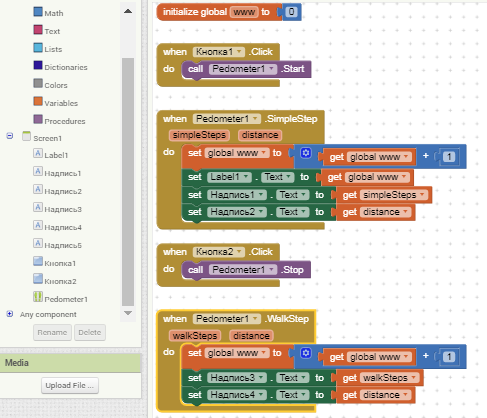Open the Надпись3 dropdown in set block
The height and width of the screenshot is (418, 487).
coord(237,378)
